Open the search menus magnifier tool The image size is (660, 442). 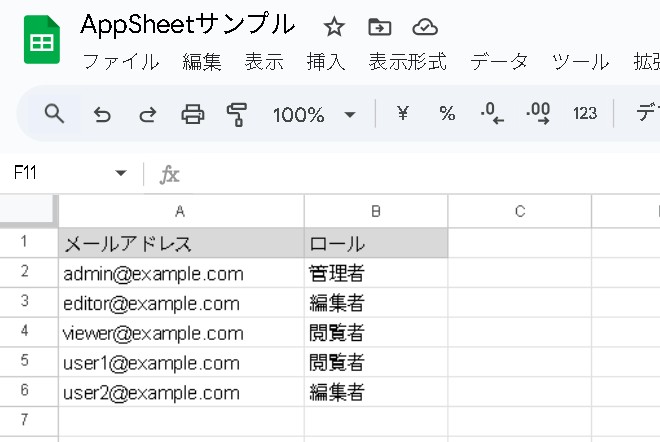coord(55,114)
